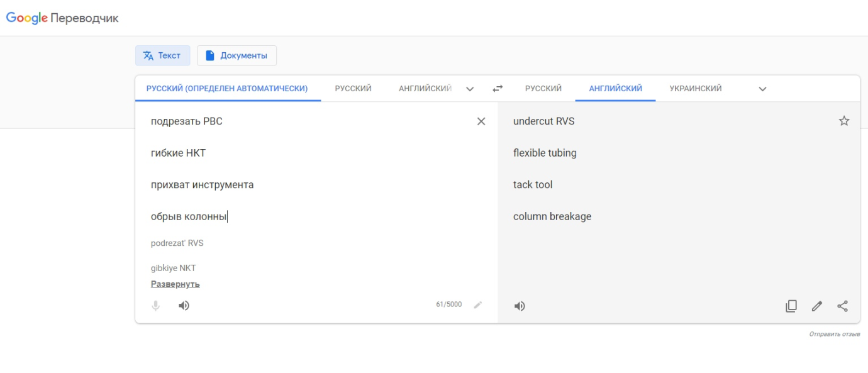Select Русский as target language
This screenshot has height=373, width=868.
543,89
